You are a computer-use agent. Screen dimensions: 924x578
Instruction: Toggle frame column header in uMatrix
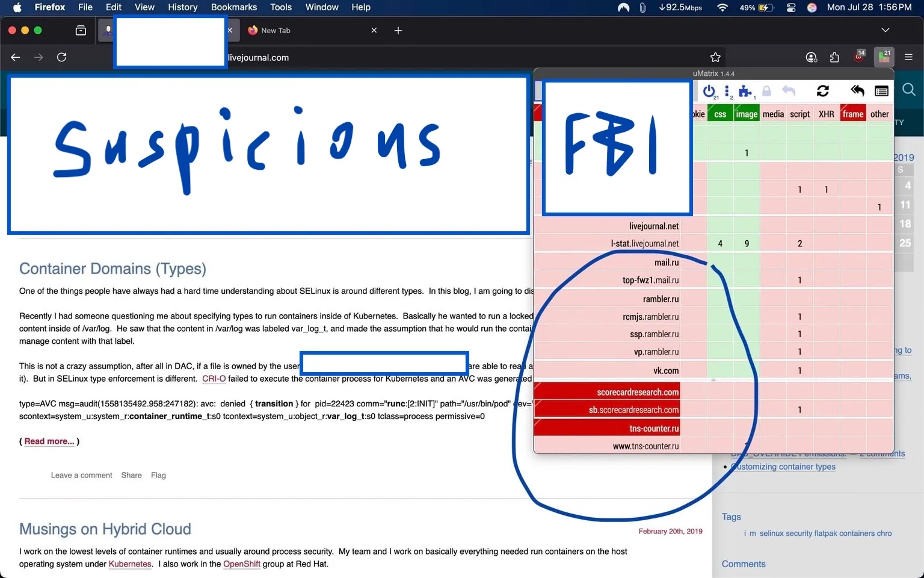pos(852,114)
